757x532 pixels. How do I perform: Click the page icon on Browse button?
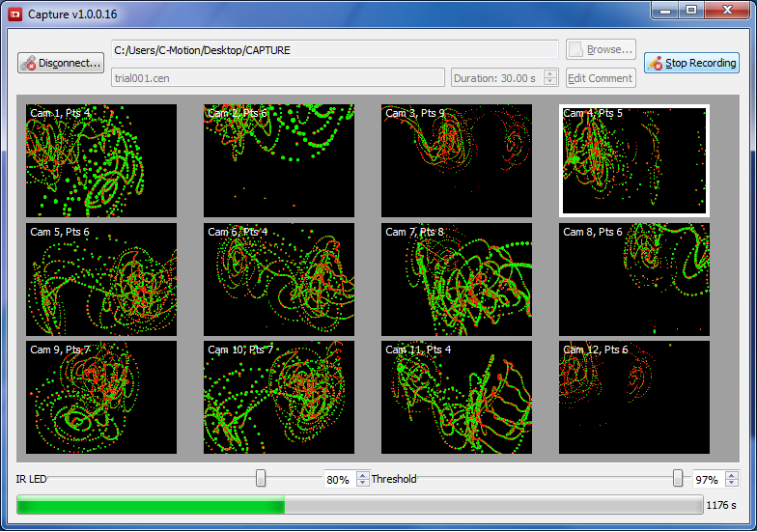(575, 49)
